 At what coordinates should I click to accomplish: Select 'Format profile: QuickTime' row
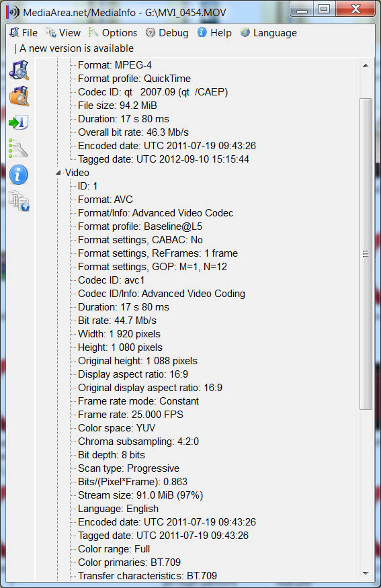(x=134, y=79)
